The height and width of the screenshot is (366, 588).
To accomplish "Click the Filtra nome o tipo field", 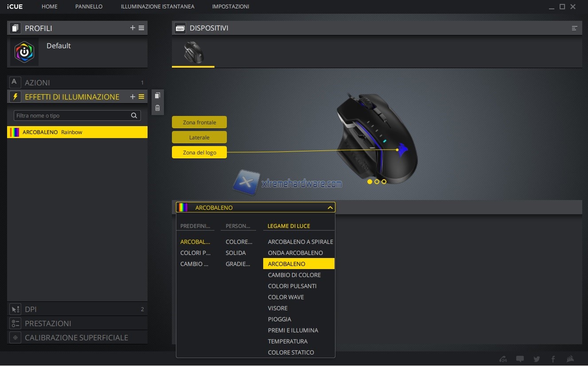I will (x=72, y=116).
